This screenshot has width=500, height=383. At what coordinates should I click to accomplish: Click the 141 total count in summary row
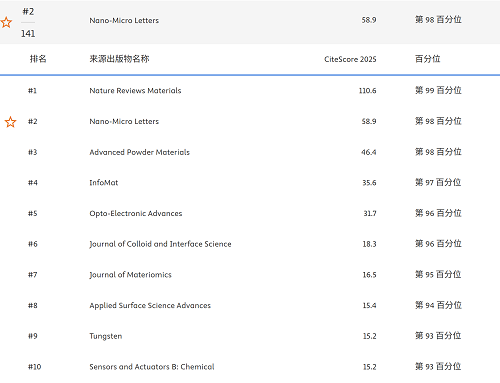28,34
